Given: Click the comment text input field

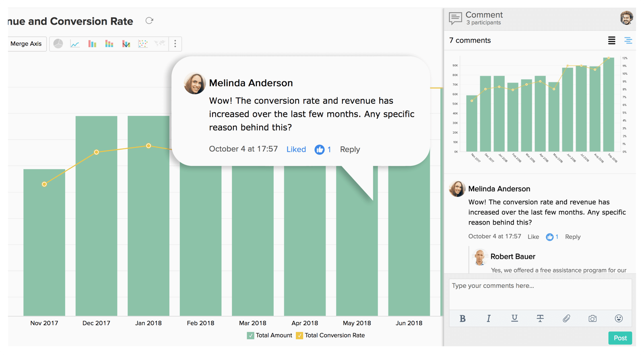Looking at the screenshot, I should click(540, 295).
